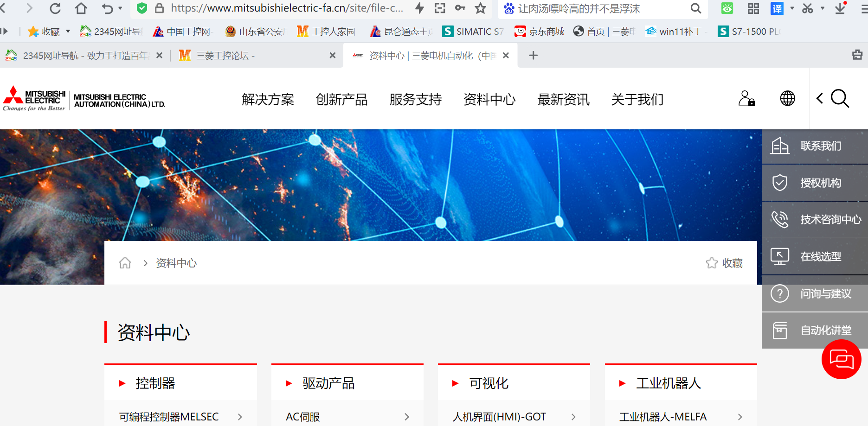Click the home icon in breadcrumb
Viewport: 868px width, 426px height.
(x=125, y=263)
